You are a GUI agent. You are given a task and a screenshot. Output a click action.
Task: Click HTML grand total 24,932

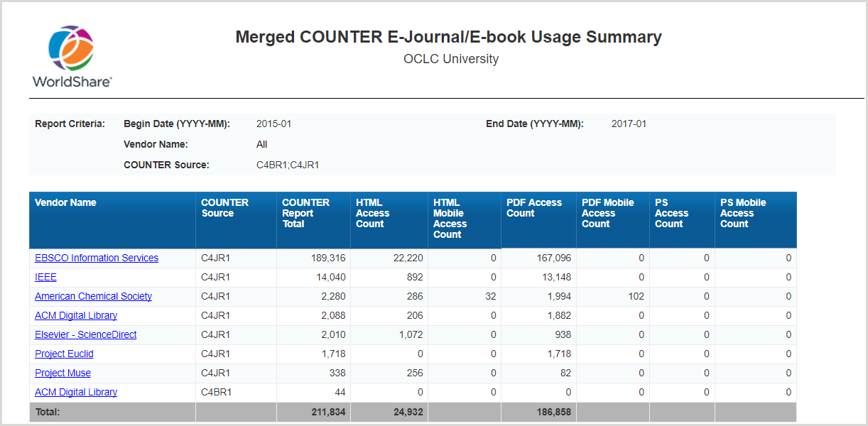pos(408,412)
